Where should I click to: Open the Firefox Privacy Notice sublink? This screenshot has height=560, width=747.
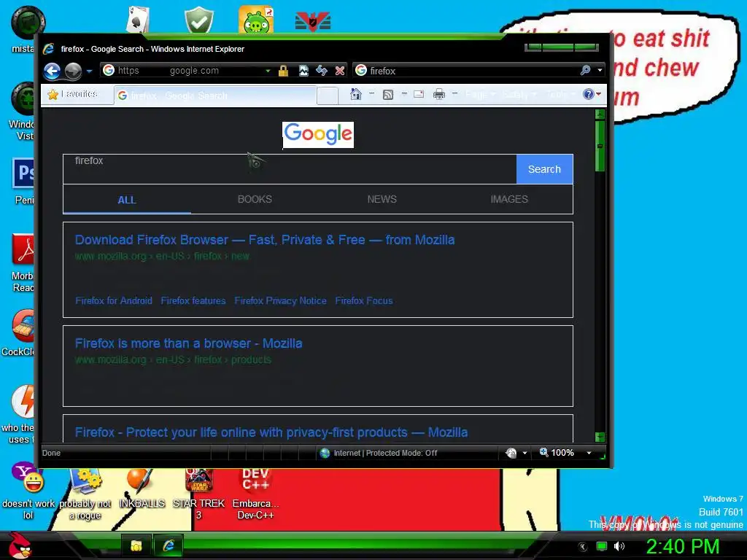(x=280, y=300)
